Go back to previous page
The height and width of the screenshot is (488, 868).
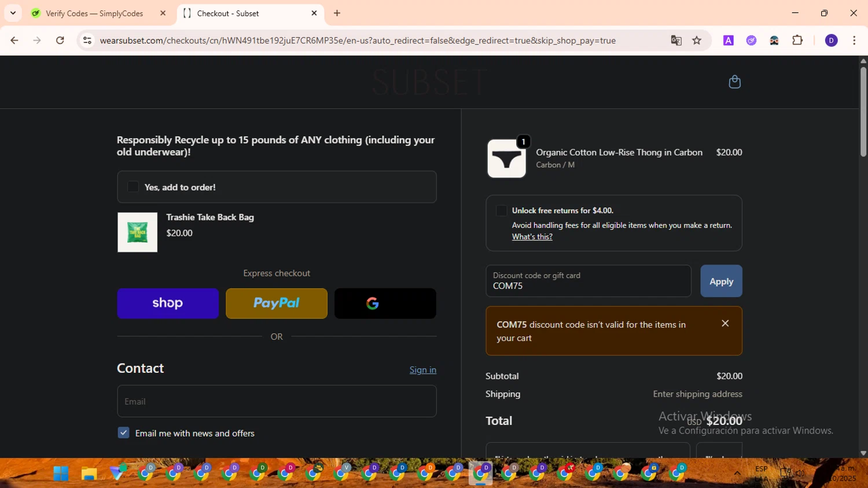14,41
